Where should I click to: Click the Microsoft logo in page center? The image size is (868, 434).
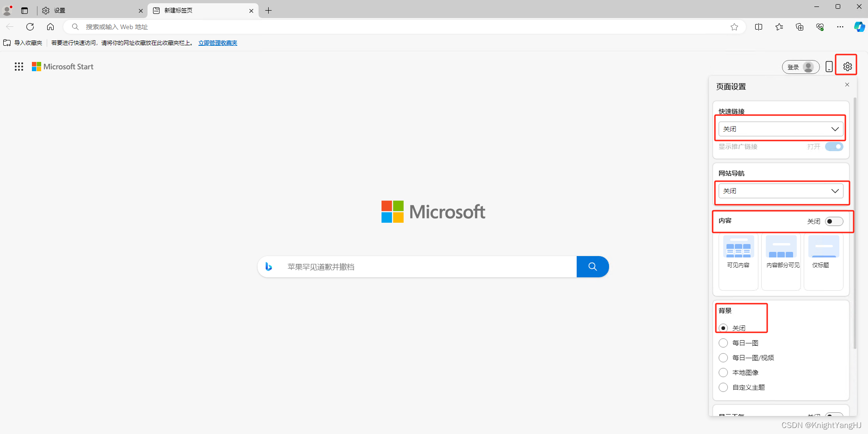(433, 212)
